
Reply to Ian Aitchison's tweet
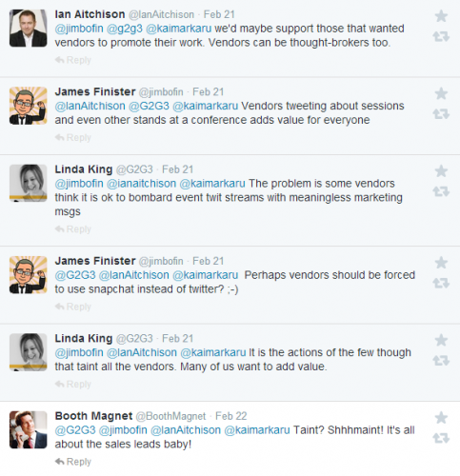tap(73, 60)
